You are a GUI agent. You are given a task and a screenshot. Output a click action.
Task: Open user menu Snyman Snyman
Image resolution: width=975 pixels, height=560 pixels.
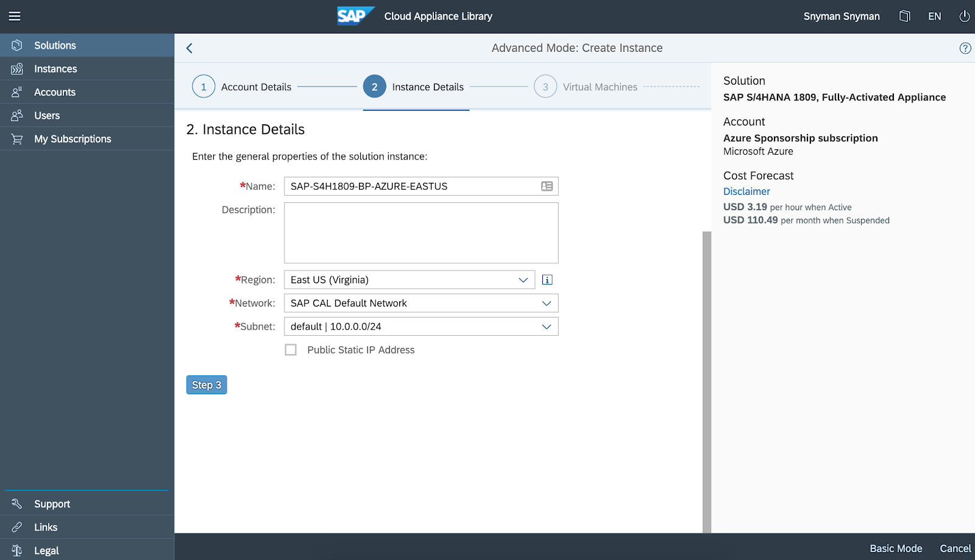[x=842, y=16]
